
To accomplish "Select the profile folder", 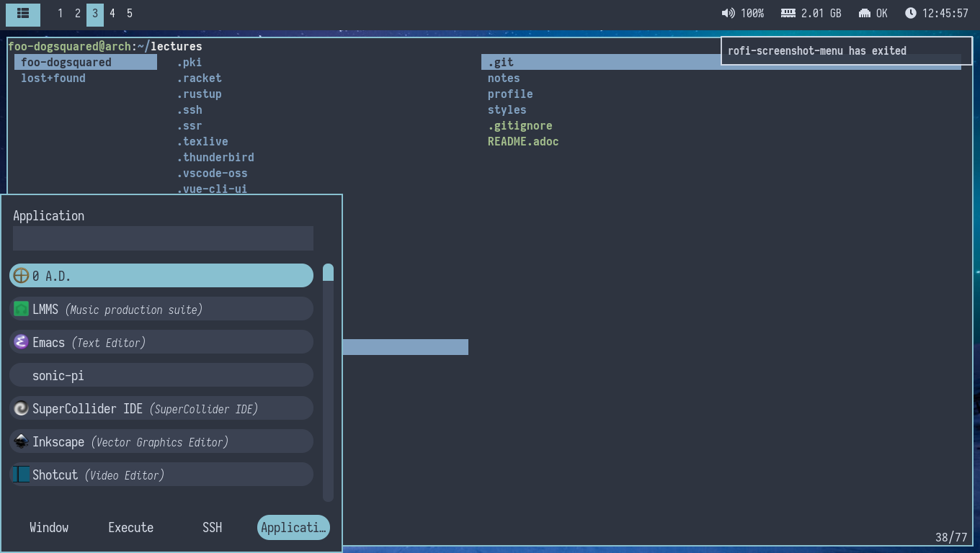I will click(x=510, y=94).
